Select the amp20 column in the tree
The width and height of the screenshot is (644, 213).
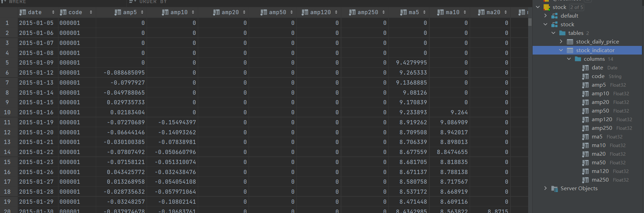[x=600, y=102]
